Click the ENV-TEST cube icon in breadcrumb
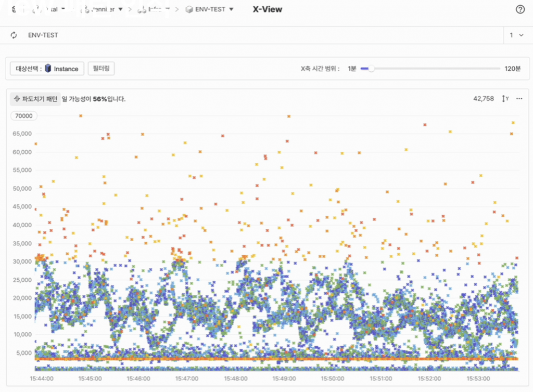Screen dimensions: 533x392 (x=189, y=9)
